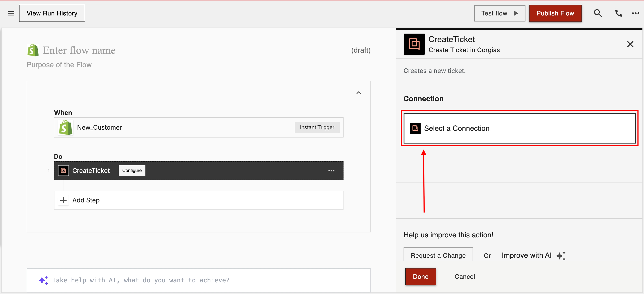Click Cancel in the configuration panel
Screen dimensions: 644x294
[x=465, y=277]
